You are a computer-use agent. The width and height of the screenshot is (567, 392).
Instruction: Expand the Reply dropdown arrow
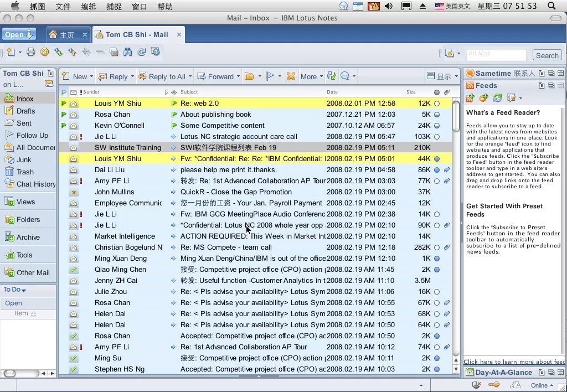coord(132,76)
